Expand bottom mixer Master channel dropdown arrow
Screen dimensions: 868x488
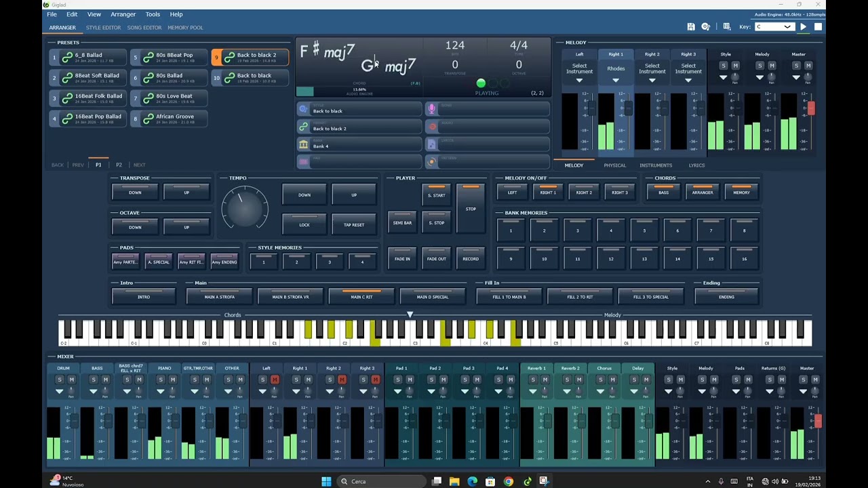[x=803, y=392]
